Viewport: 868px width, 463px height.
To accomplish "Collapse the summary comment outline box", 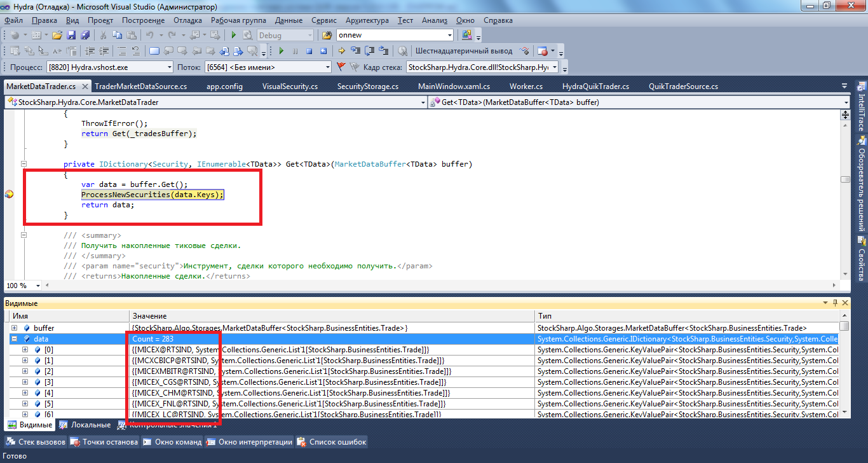I will point(24,235).
